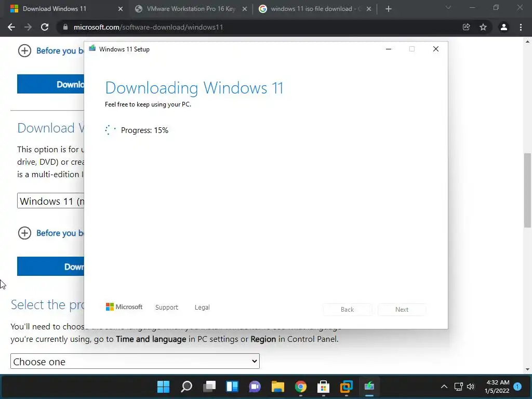Image resolution: width=532 pixels, height=399 pixels.
Task: Click the Next button in Setup
Action: click(x=402, y=310)
